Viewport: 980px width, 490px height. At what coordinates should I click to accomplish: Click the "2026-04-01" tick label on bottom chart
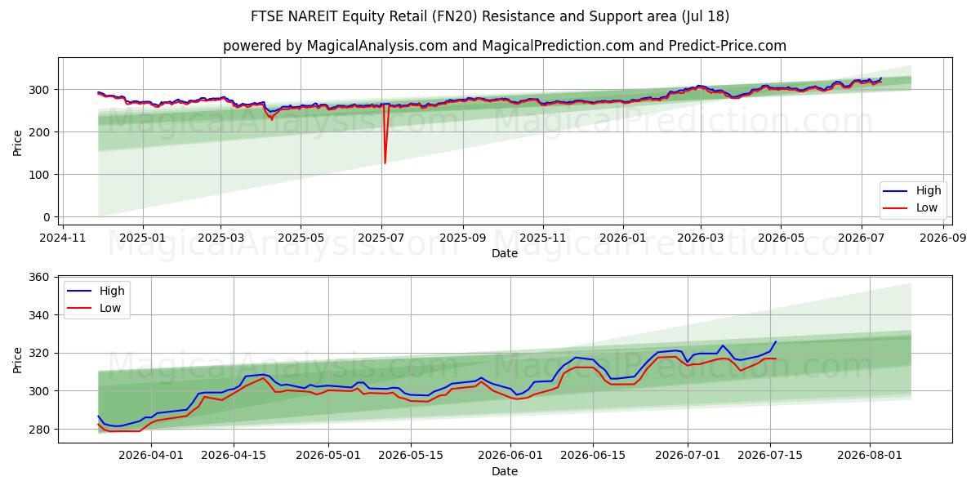click(151, 454)
